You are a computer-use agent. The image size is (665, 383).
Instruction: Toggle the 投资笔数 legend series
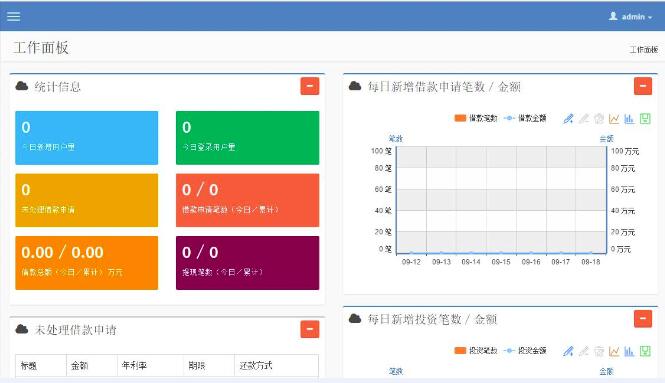pyautogui.click(x=476, y=351)
